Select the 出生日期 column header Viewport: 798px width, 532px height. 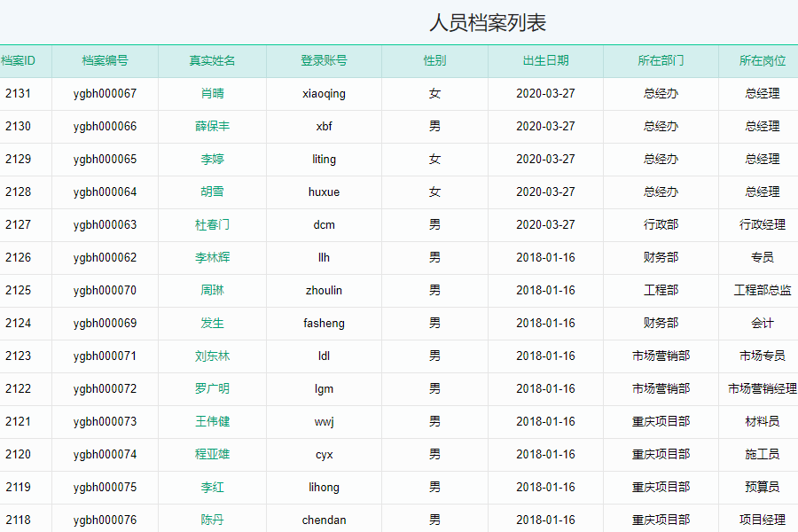[x=545, y=61]
